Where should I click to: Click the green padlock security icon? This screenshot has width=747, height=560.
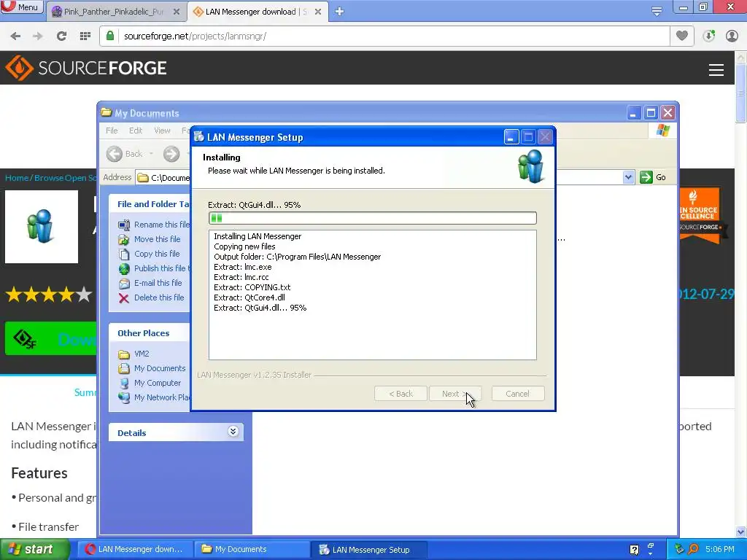point(110,36)
